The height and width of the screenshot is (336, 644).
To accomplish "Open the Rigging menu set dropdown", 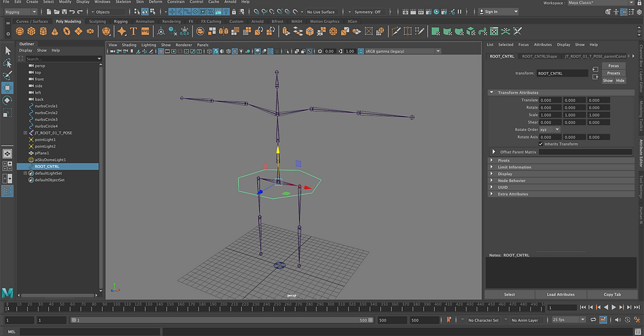I will (x=20, y=12).
